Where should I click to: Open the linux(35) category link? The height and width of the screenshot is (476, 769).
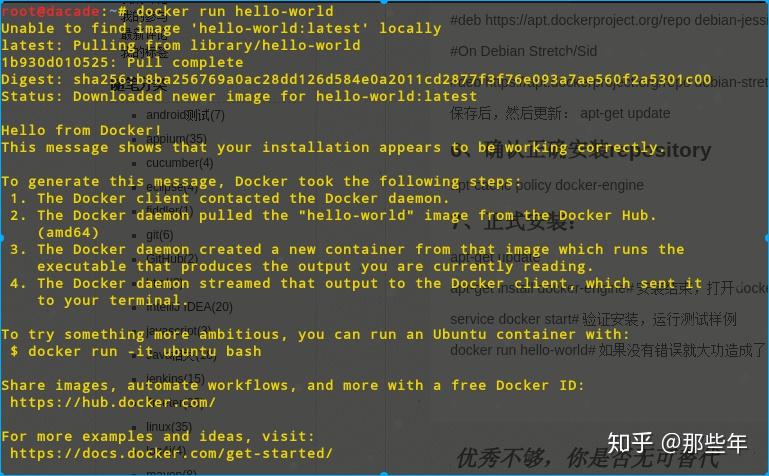click(x=169, y=426)
